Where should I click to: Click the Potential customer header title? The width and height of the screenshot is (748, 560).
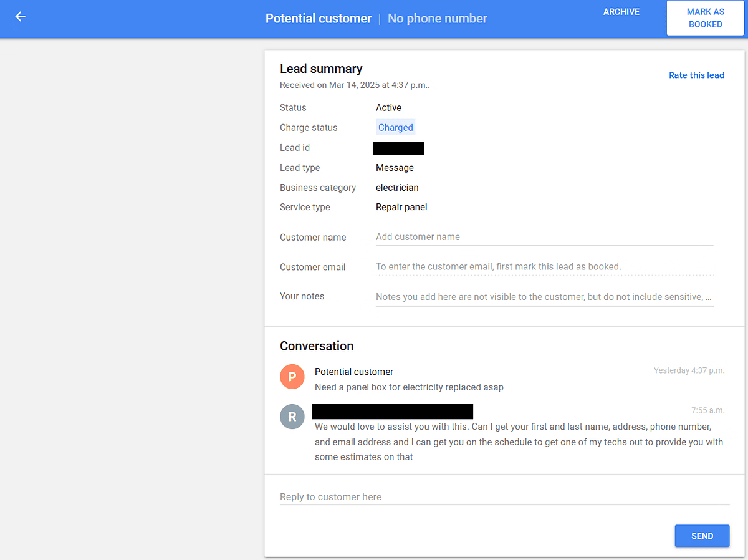point(319,19)
